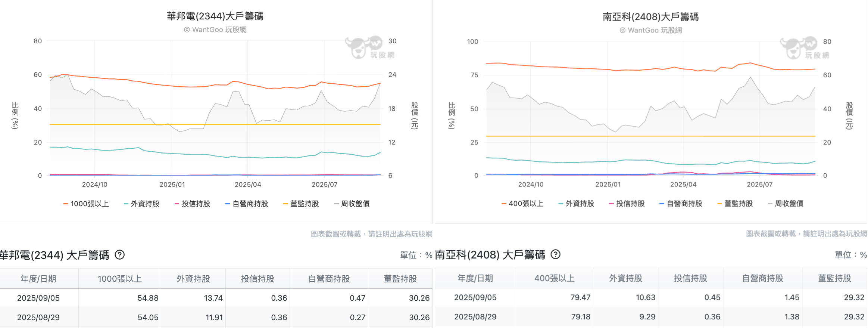The image size is (868, 328).
Task: Toggle 董監持股 legend in 南亞科 chart
Action: [735, 204]
